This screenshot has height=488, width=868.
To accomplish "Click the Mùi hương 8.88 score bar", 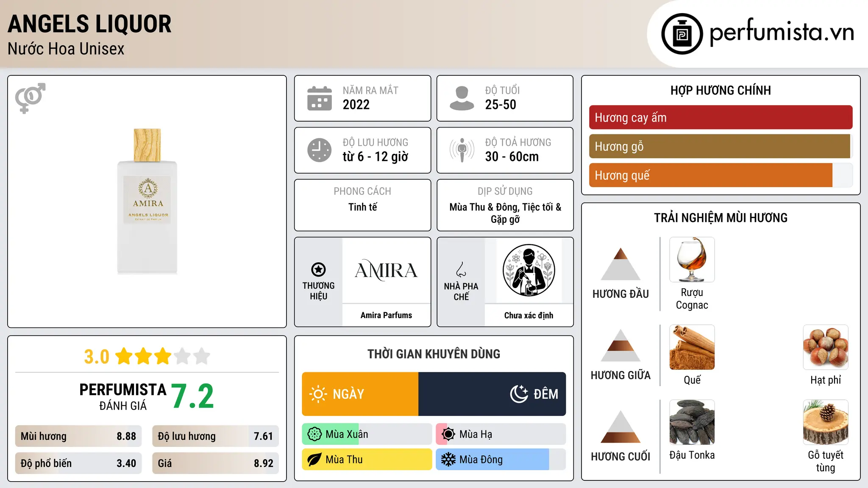I will tap(78, 436).
